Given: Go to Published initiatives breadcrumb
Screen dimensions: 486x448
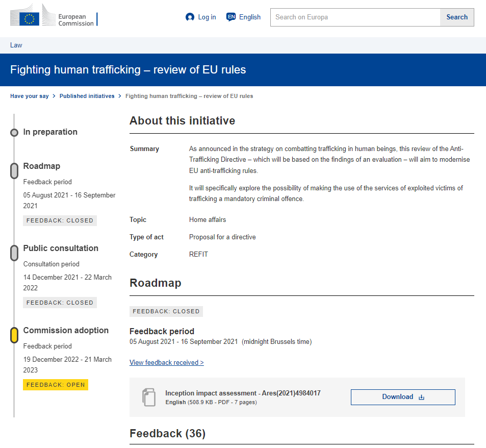Looking at the screenshot, I should point(87,96).
